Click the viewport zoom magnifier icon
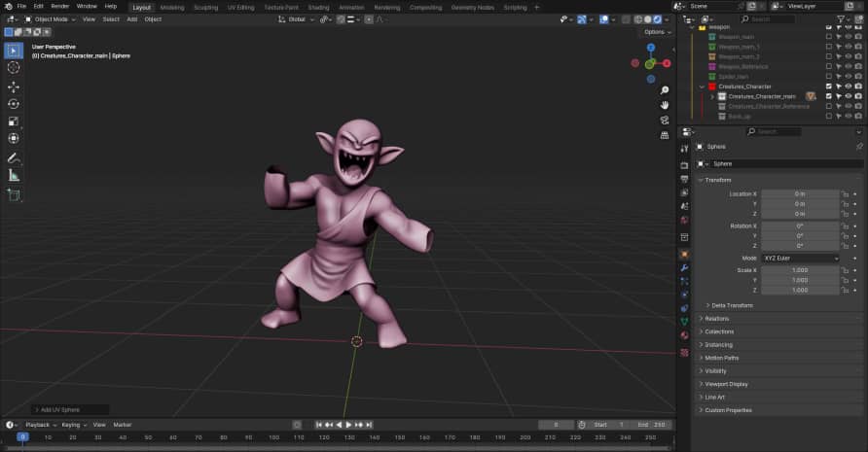Screen dimensions: 868x452 665,90
